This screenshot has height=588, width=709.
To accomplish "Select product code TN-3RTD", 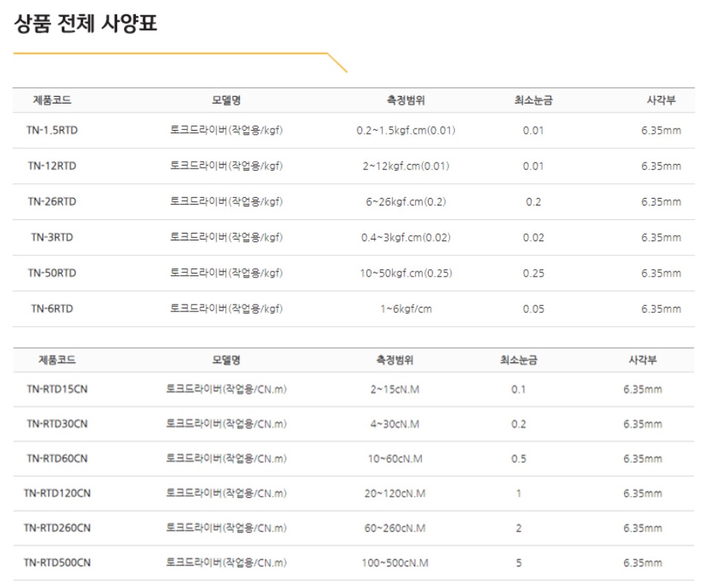I will tap(52, 237).
